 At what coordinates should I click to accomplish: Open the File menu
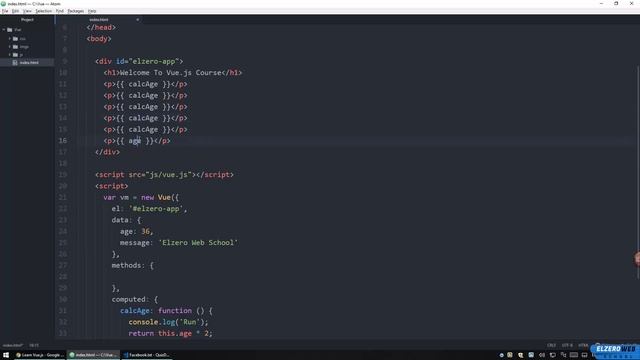(5, 11)
